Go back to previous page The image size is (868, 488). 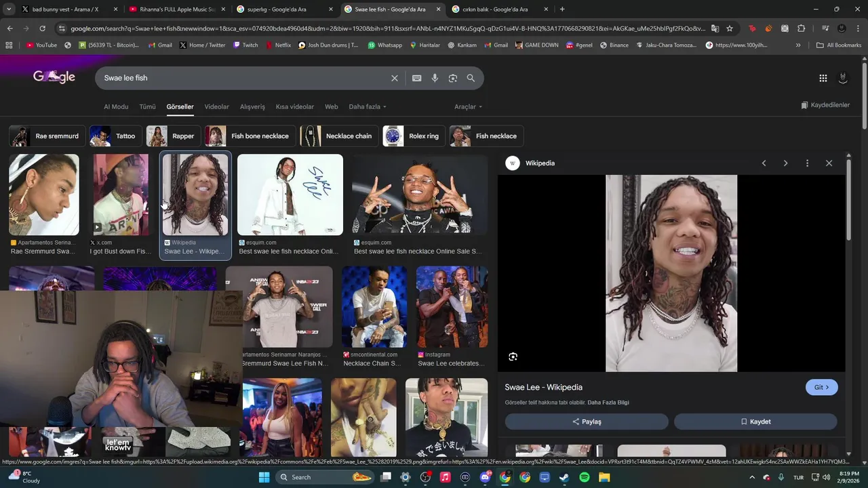click(x=9, y=28)
